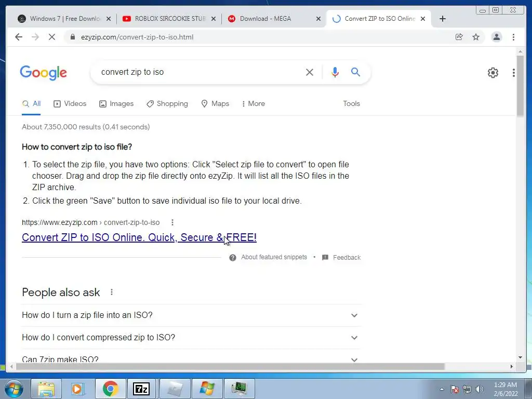Open the vertical dots next to settings gear

514,73
